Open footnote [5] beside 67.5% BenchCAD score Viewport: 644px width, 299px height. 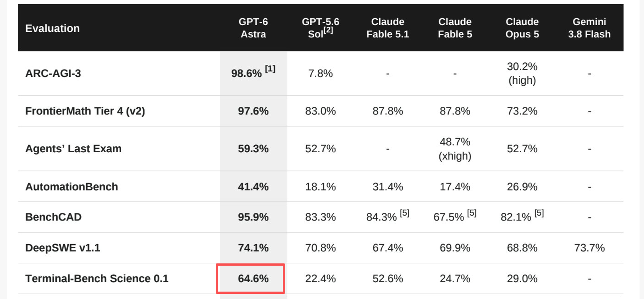pos(472,213)
